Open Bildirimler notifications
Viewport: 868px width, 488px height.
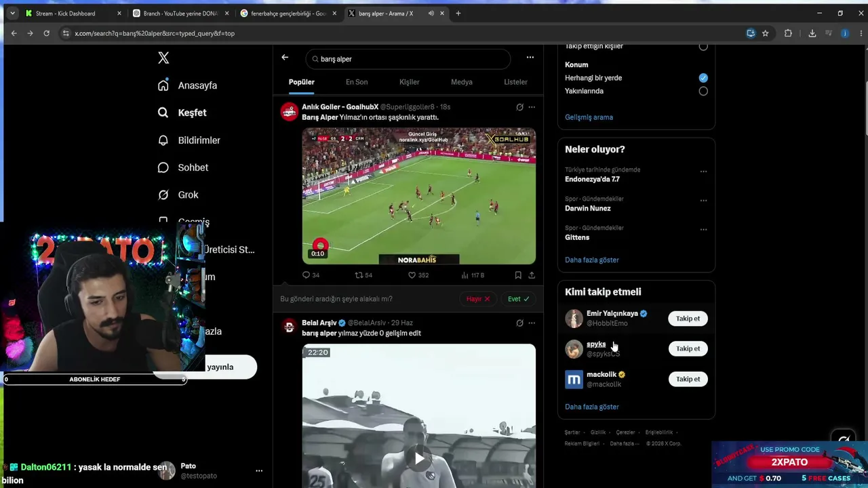point(189,140)
